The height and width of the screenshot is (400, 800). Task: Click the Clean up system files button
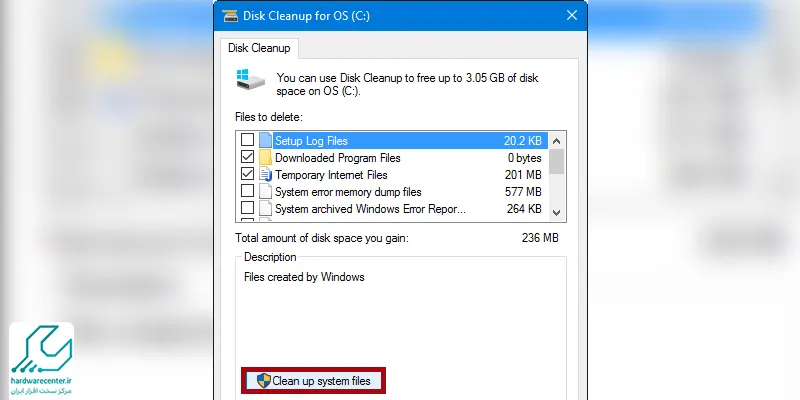(x=313, y=381)
